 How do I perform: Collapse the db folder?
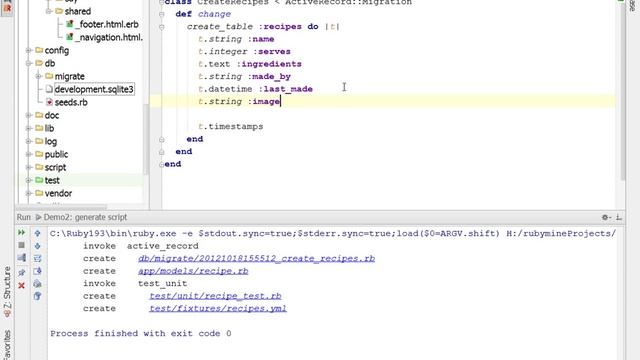coord(29,63)
